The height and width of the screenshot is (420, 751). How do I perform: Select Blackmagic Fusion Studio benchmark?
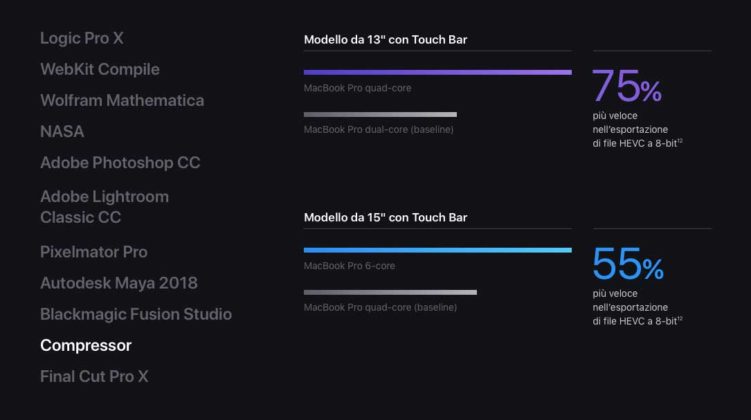[135, 314]
